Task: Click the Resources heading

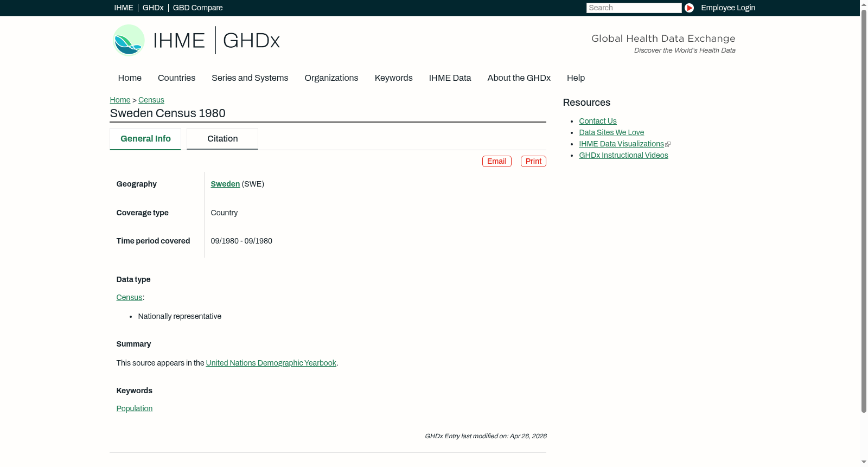Action: (586, 103)
